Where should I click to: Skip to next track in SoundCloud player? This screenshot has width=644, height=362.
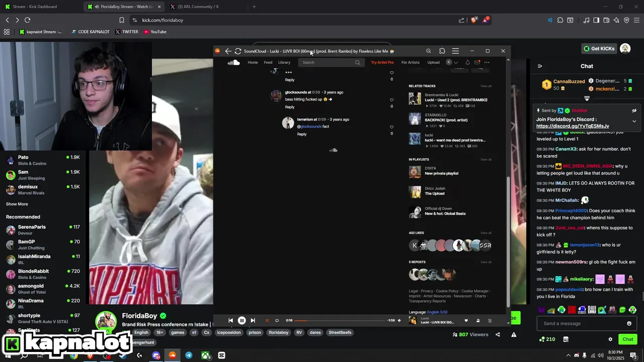pyautogui.click(x=253, y=320)
